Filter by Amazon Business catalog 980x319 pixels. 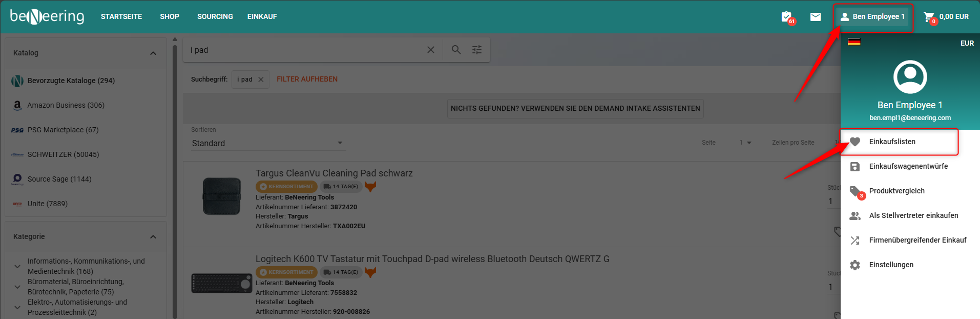point(66,105)
